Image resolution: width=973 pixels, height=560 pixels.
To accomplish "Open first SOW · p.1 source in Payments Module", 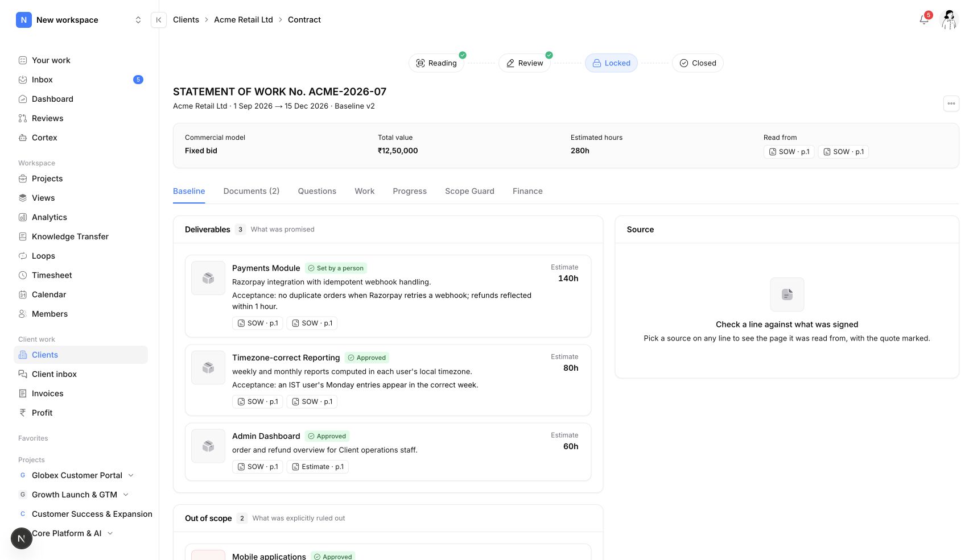I will click(x=258, y=323).
